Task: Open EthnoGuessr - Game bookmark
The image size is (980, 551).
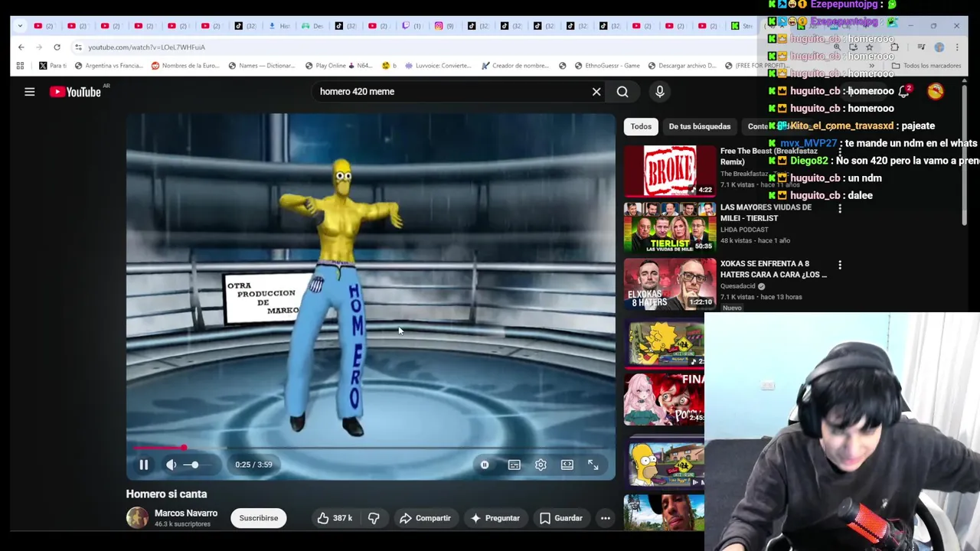Action: (606, 66)
